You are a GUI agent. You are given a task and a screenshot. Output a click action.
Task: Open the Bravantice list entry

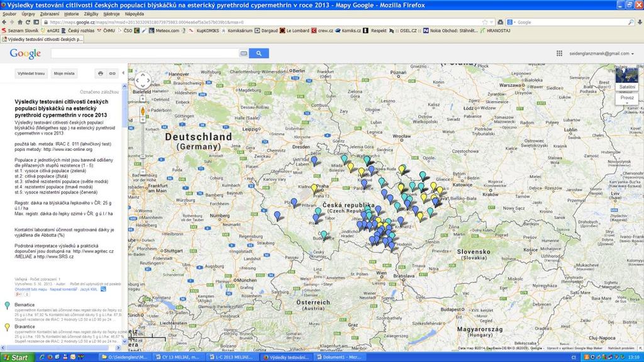coord(25,327)
